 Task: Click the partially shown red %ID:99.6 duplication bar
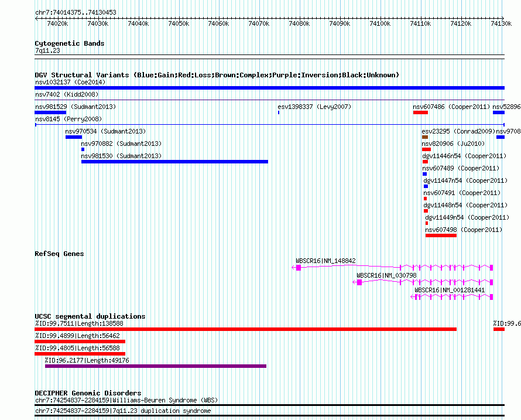point(499,329)
